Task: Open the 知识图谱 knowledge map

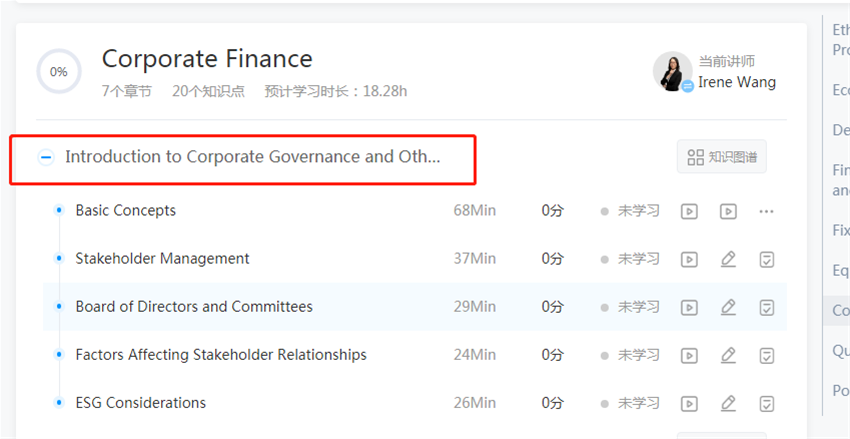Action: coord(721,157)
